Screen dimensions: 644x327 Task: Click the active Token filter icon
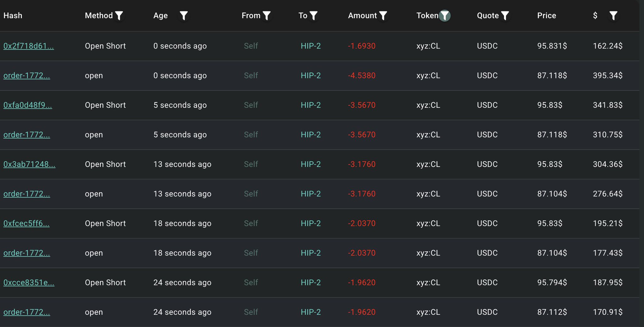tap(445, 15)
